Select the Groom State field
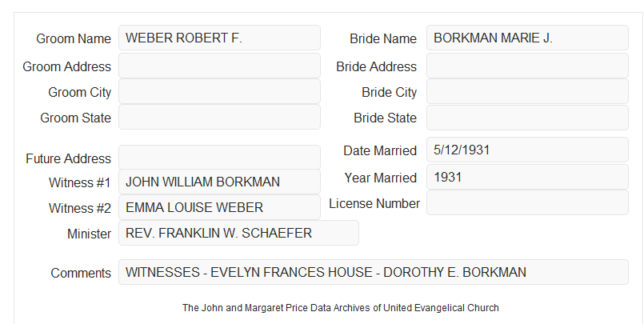Viewport: 644px width, 324px height. (219, 117)
